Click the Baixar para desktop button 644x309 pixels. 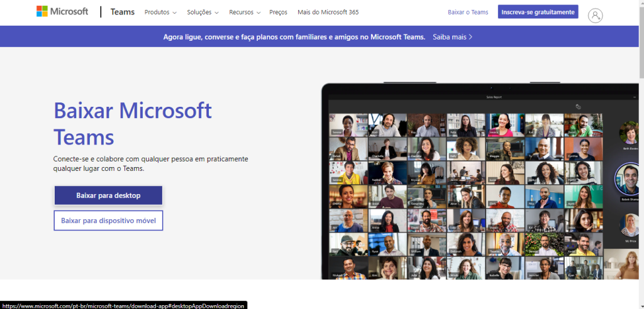point(108,195)
